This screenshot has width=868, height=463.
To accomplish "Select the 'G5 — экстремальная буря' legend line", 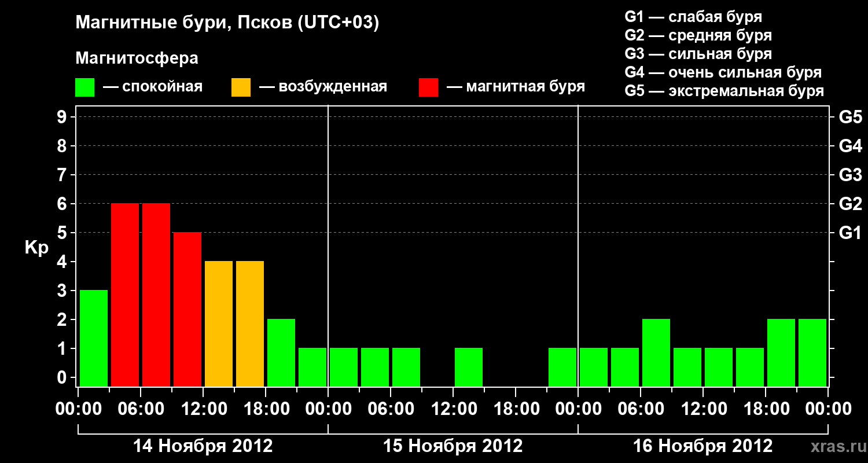I will (724, 91).
